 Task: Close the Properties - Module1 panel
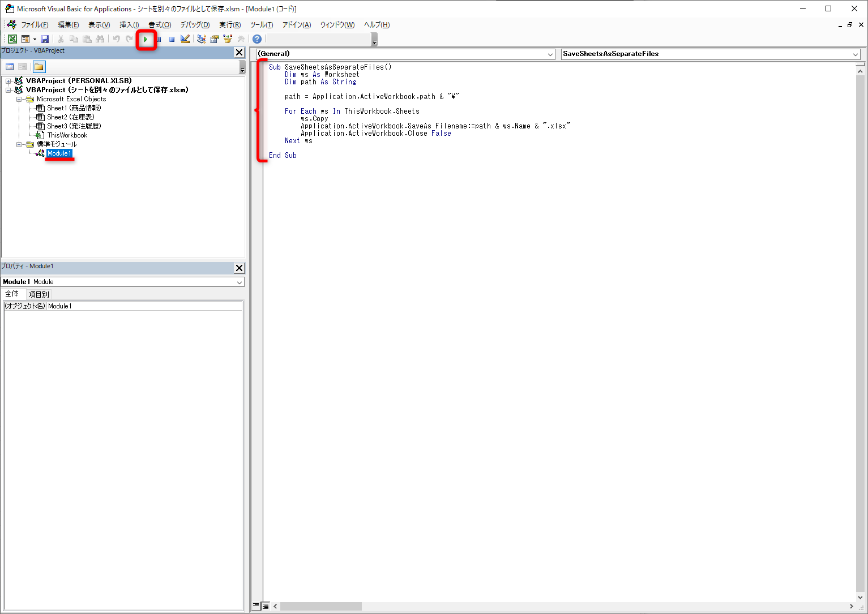coord(239,268)
